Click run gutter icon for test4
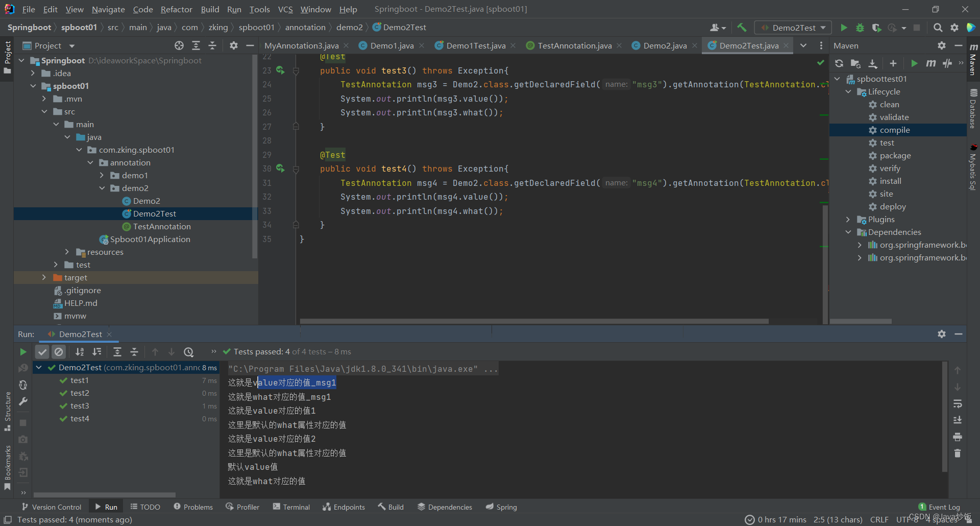This screenshot has height=526, width=980. [280, 168]
